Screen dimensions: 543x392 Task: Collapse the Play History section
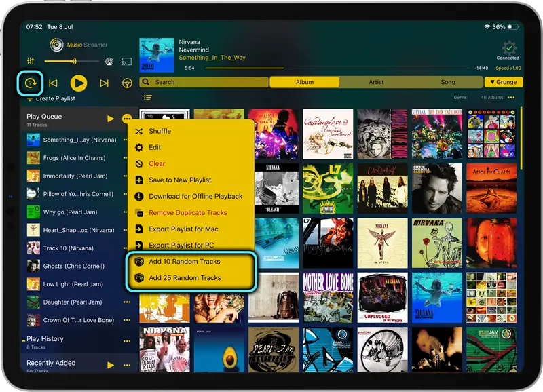click(x=24, y=340)
